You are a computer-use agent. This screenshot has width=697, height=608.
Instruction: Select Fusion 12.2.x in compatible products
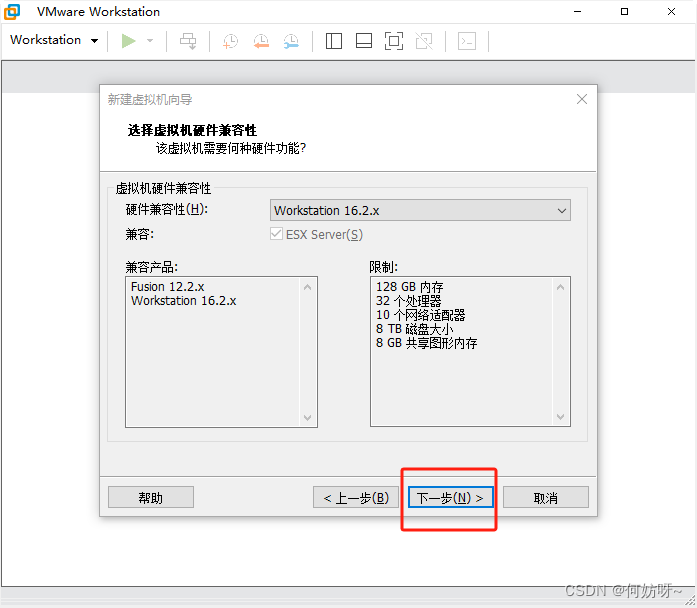[x=168, y=287]
